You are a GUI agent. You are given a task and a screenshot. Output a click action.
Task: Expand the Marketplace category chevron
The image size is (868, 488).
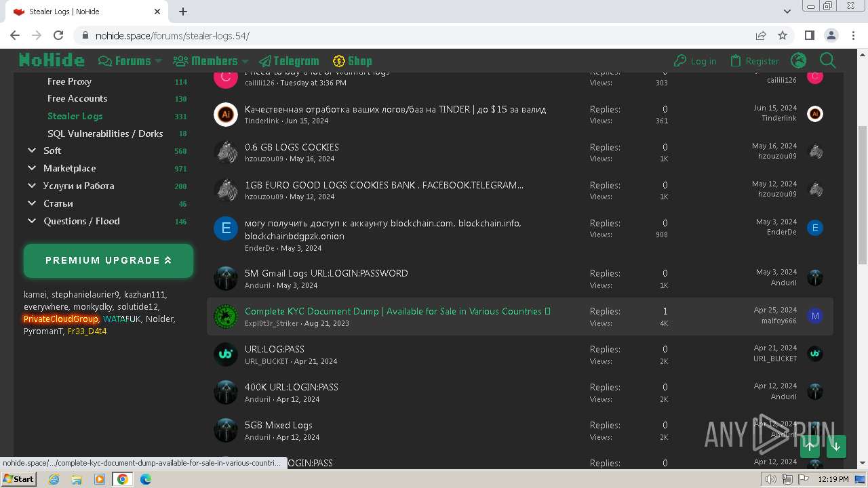[32, 168]
